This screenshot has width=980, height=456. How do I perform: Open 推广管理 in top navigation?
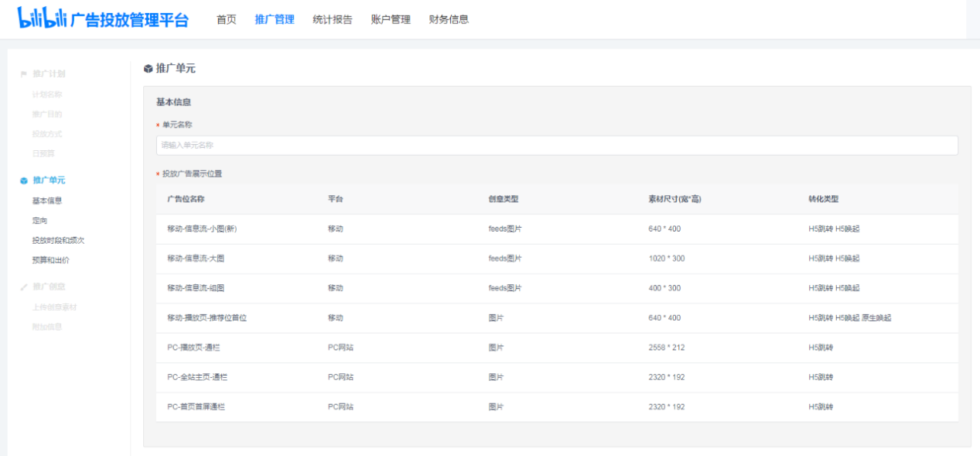(x=275, y=20)
